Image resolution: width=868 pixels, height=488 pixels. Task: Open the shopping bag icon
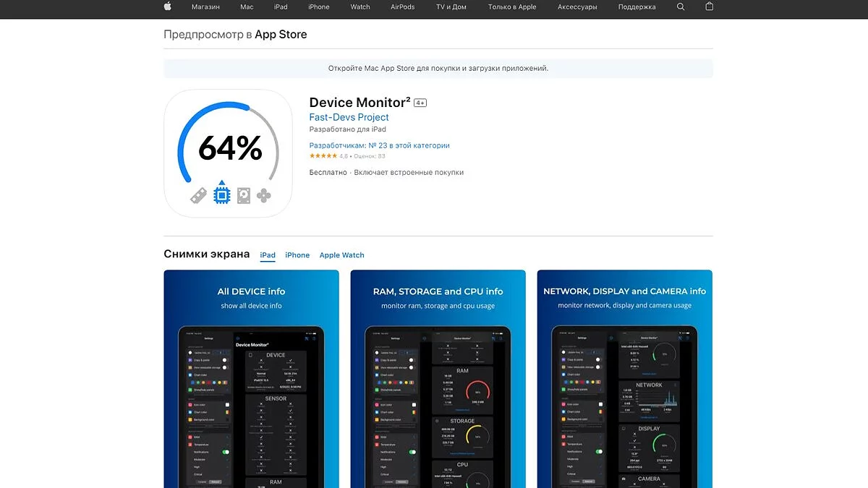[x=709, y=7]
